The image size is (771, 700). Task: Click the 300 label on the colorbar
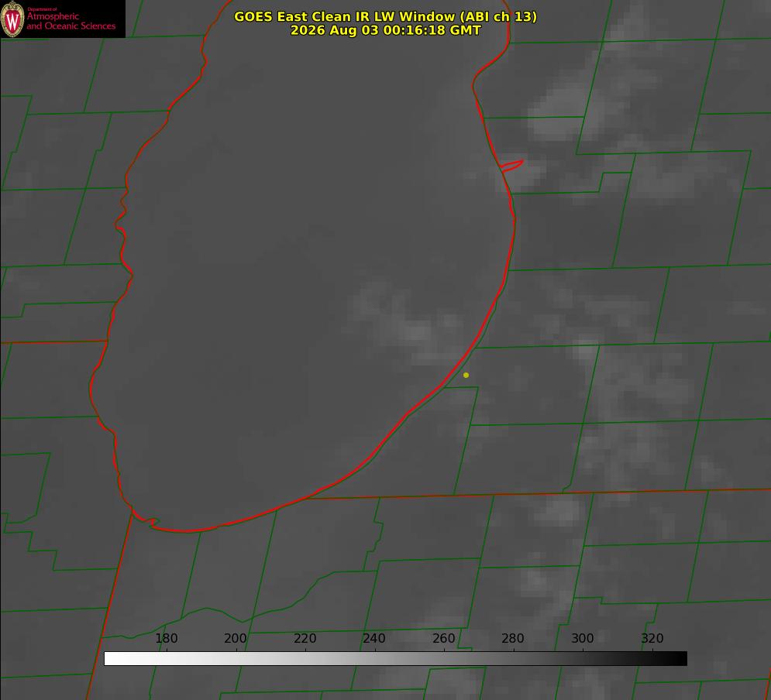click(583, 638)
